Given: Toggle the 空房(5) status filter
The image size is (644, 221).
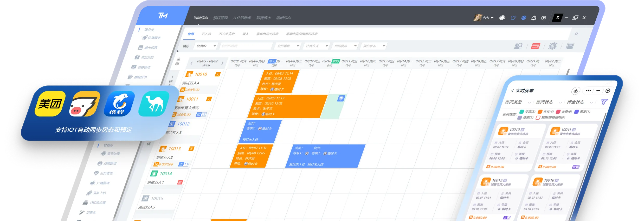Looking at the screenshot, I should 527,112.
